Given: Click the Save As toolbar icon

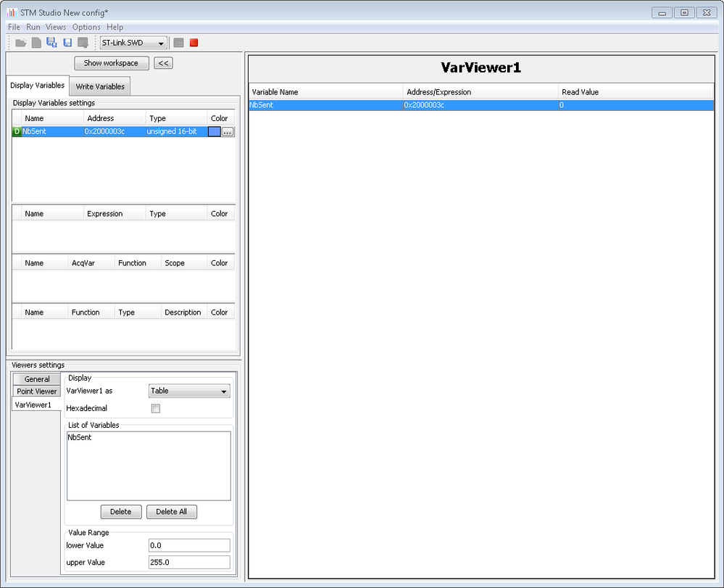Looking at the screenshot, I should point(51,43).
